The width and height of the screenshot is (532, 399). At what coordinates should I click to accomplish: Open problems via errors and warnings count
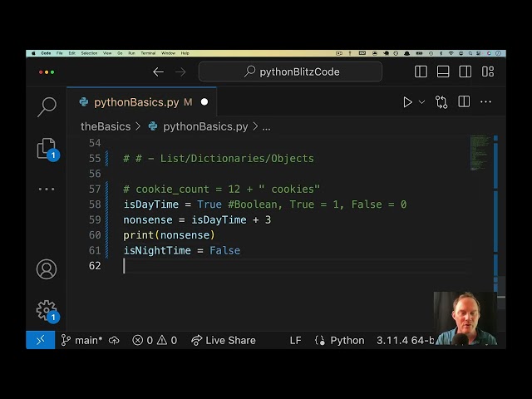pos(155,340)
